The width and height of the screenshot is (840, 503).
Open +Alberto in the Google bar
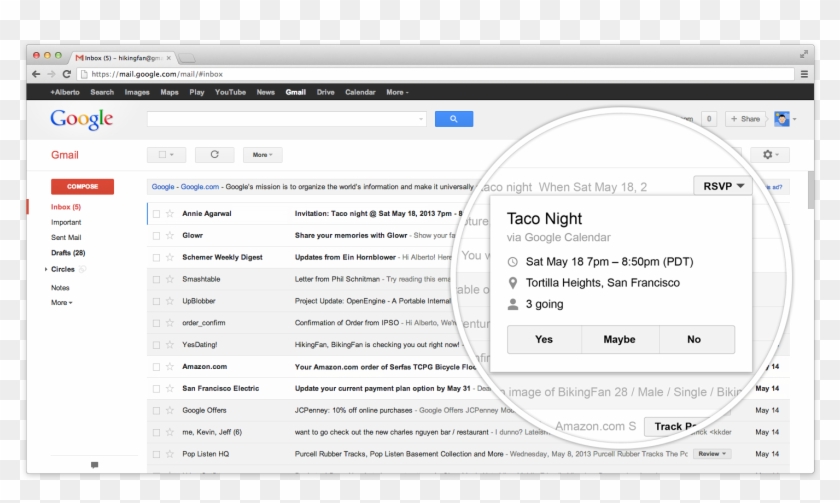pos(64,92)
